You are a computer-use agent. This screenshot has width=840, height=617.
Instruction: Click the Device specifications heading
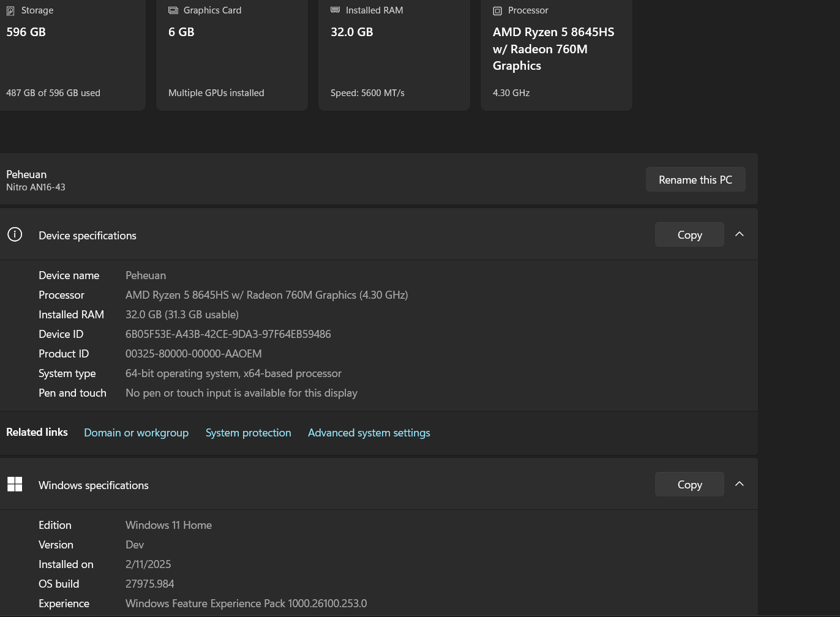(x=88, y=236)
